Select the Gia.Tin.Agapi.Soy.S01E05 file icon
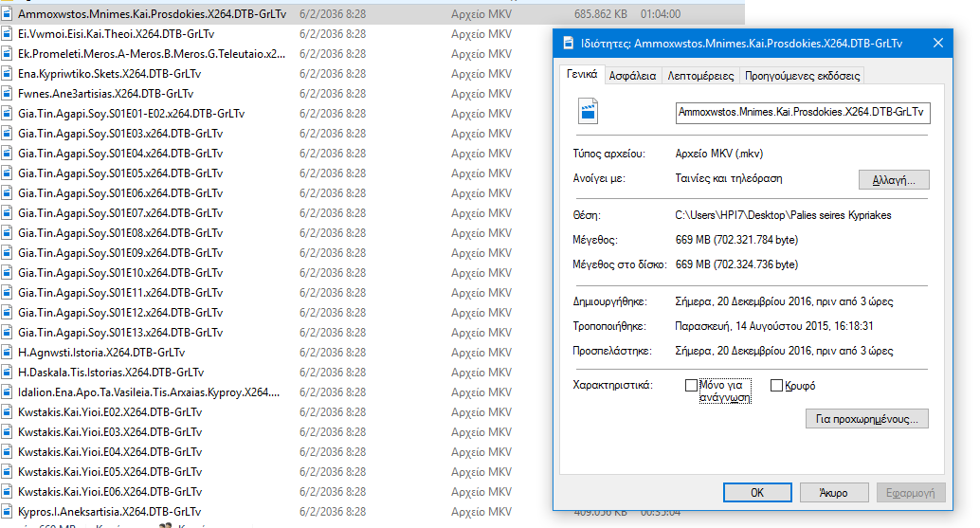The width and height of the screenshot is (980, 528). point(8,173)
